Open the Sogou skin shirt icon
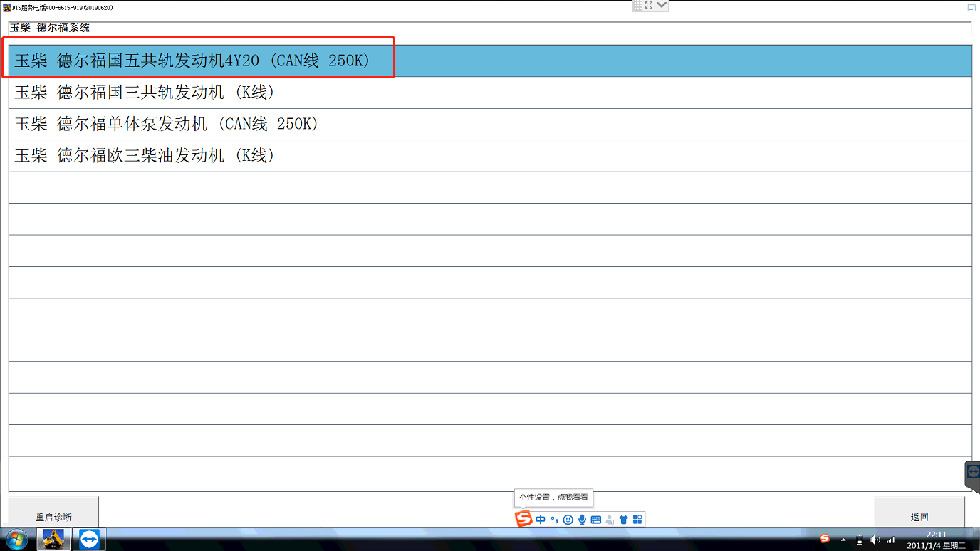 coord(624,520)
